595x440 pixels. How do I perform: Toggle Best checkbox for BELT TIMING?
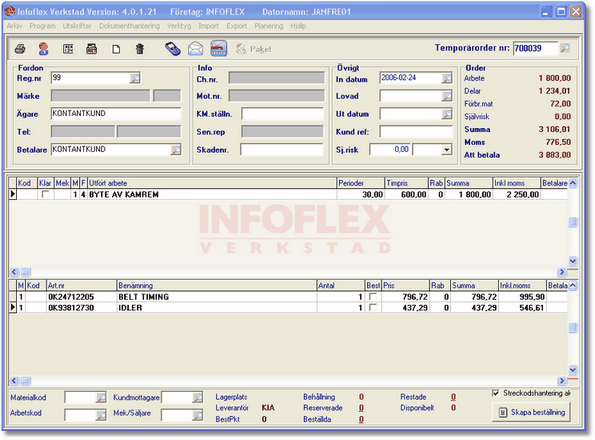coord(373,297)
